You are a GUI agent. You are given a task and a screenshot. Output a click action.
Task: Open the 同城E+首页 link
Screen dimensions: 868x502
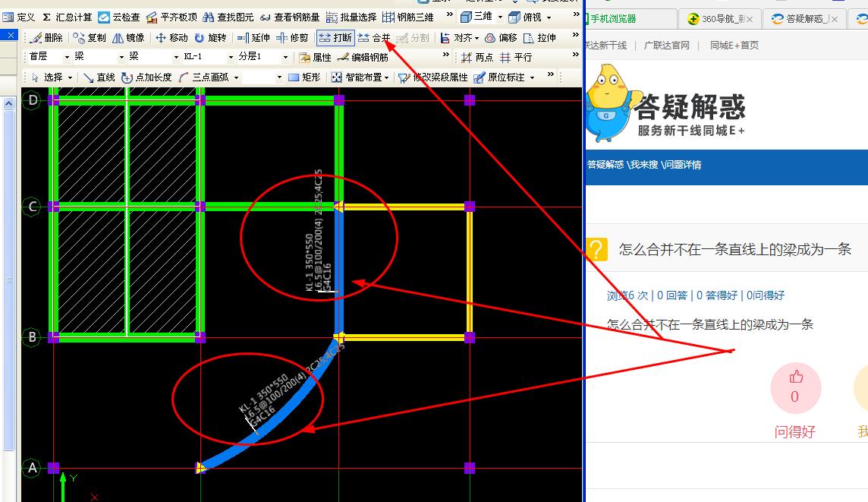[x=734, y=46]
